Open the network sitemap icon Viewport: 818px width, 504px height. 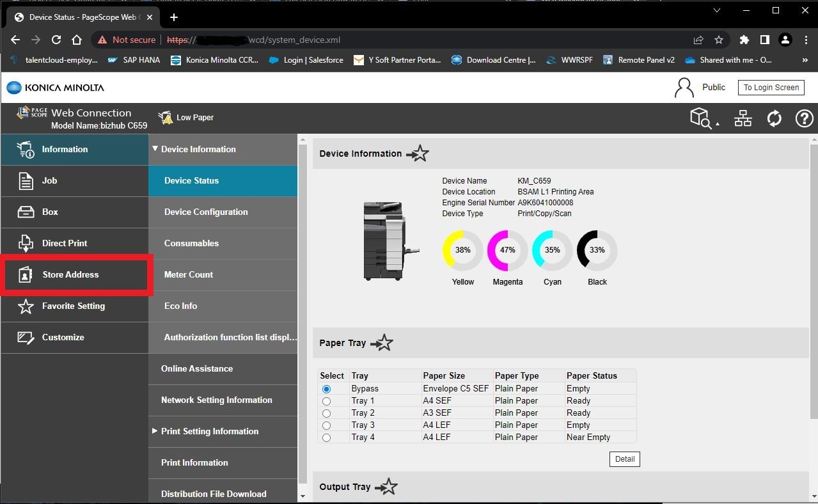coord(743,118)
